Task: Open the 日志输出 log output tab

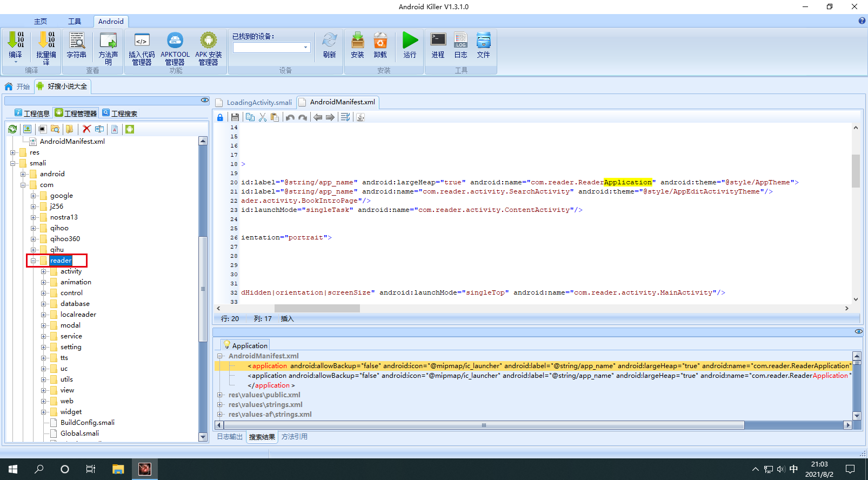Action: coord(230,437)
